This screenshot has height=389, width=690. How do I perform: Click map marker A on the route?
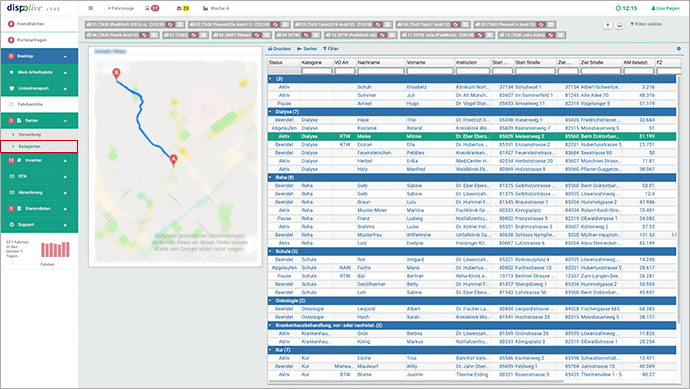[x=173, y=160]
